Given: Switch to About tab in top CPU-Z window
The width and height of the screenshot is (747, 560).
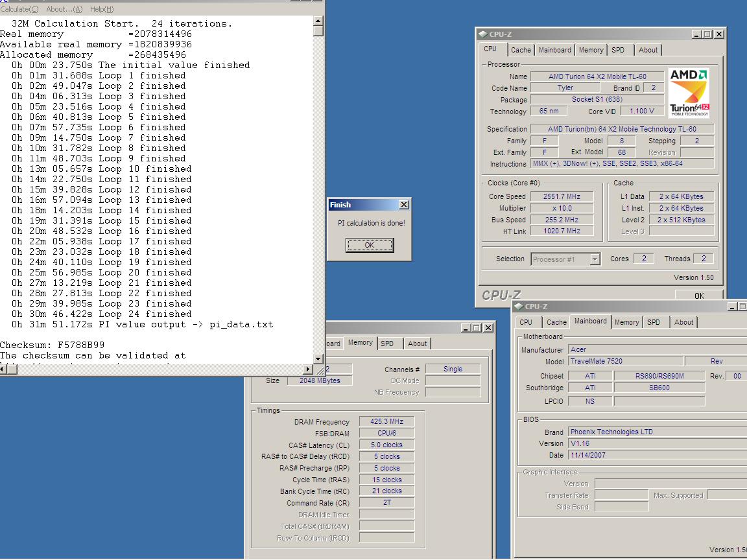Looking at the screenshot, I should 648,50.
